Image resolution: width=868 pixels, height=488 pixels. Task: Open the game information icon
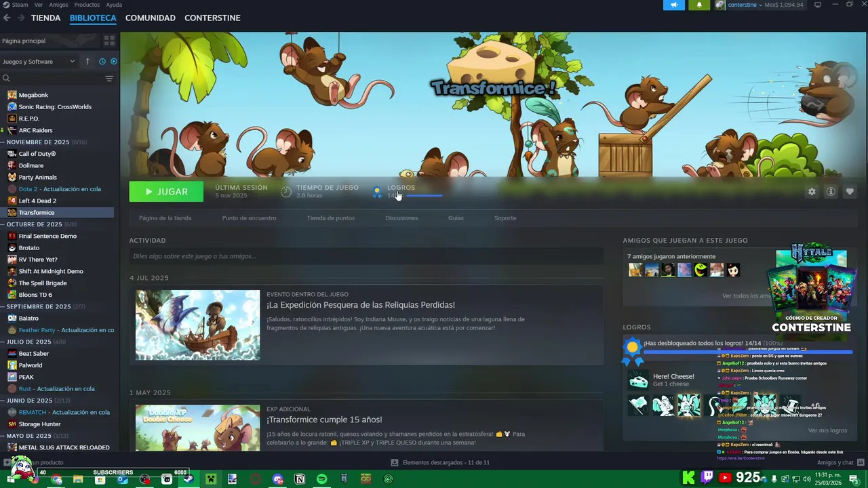coord(830,192)
